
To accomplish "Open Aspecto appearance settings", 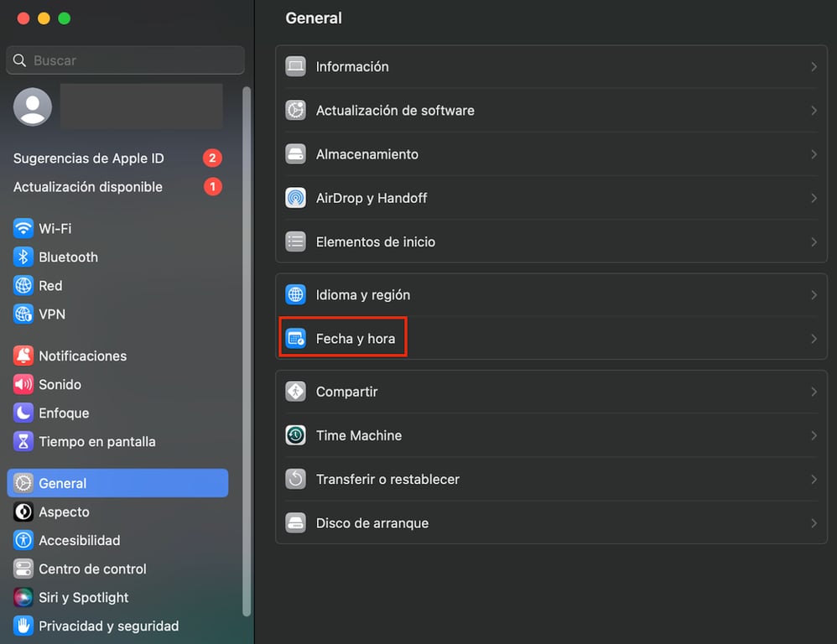I will (x=64, y=512).
